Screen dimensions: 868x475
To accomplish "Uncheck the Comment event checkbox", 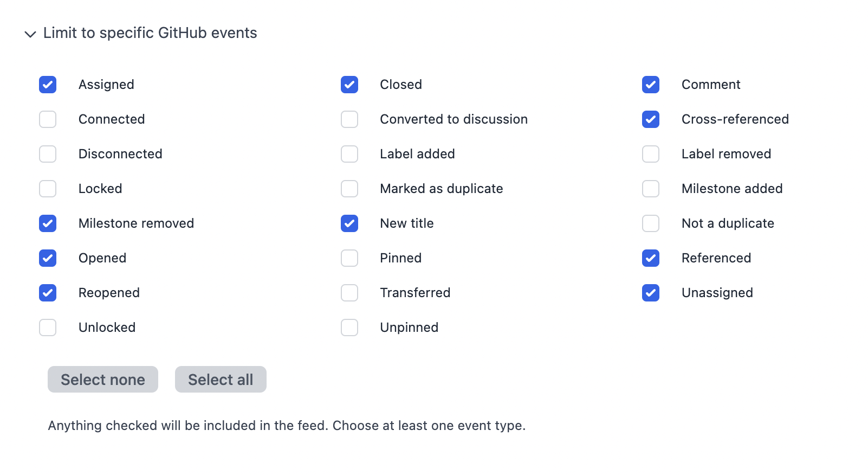I will (x=651, y=85).
